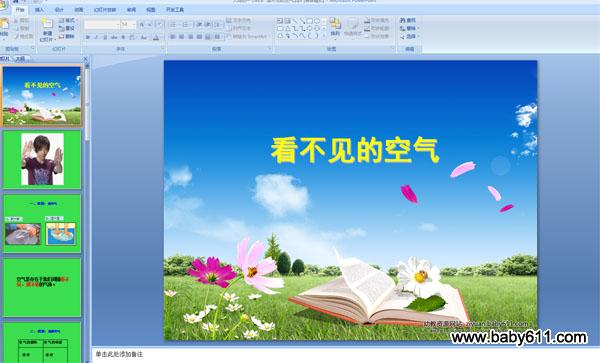Switch to the Insert (插入) ribbon tab

(39, 10)
